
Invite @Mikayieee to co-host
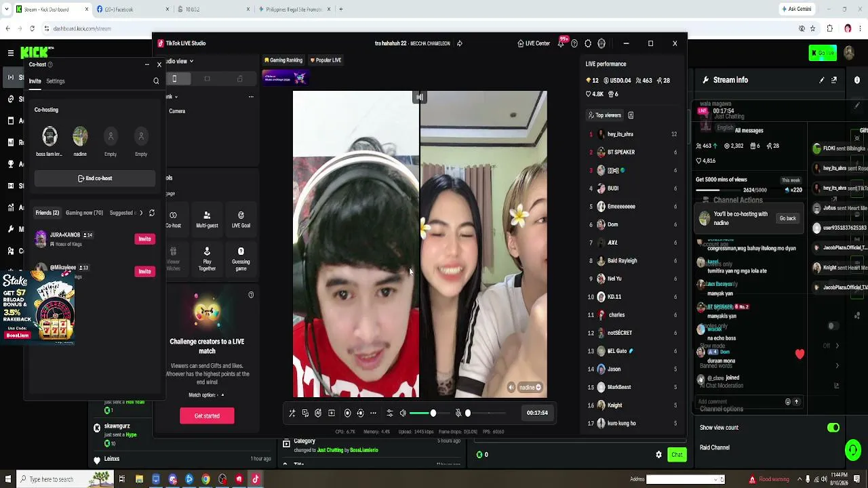coord(144,271)
